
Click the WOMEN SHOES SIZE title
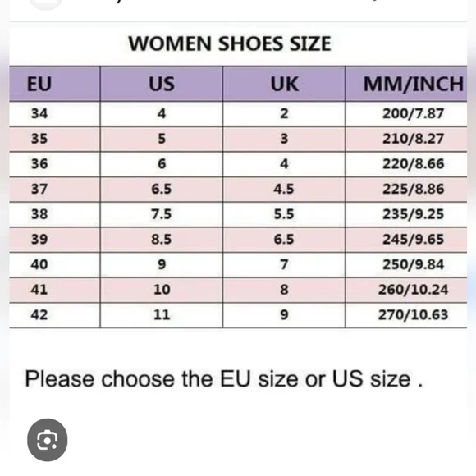point(230,43)
